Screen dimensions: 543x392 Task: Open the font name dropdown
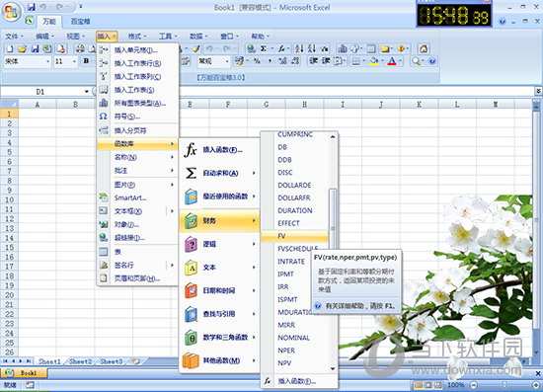47,61
